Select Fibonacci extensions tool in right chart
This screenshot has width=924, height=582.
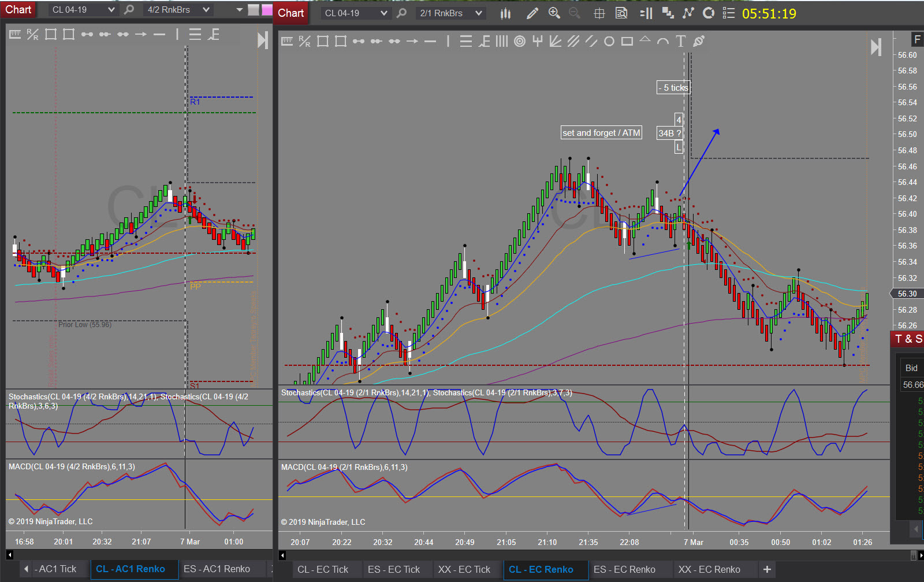coord(484,41)
